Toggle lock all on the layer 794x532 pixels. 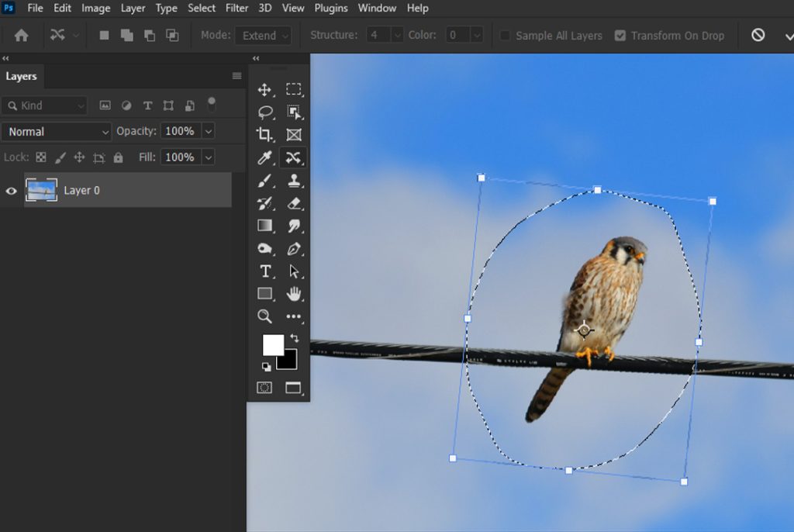tap(118, 157)
